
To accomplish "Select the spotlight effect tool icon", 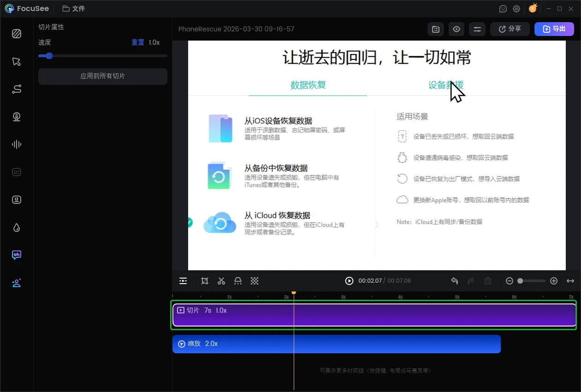I will [238, 281].
